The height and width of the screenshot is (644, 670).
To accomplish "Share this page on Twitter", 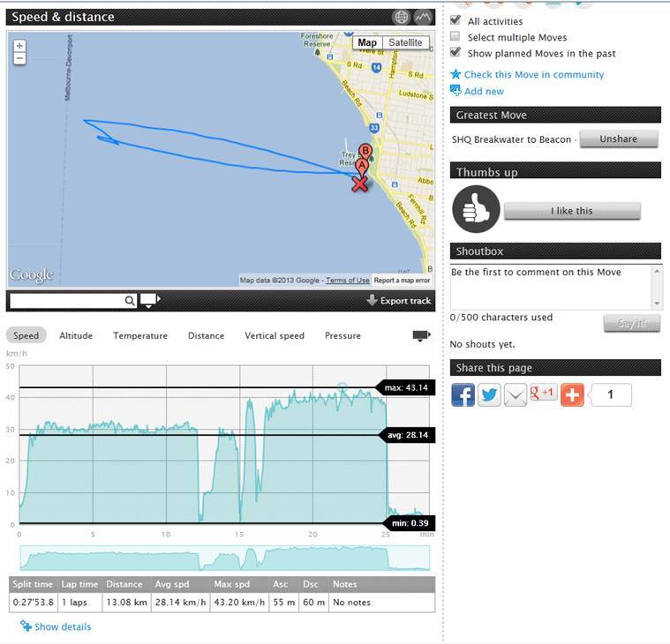I will (x=489, y=394).
